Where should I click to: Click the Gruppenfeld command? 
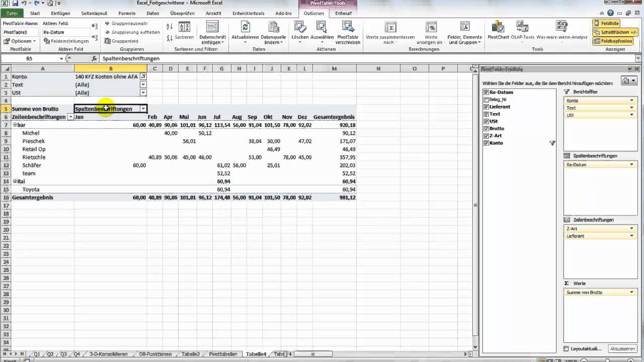121,41
